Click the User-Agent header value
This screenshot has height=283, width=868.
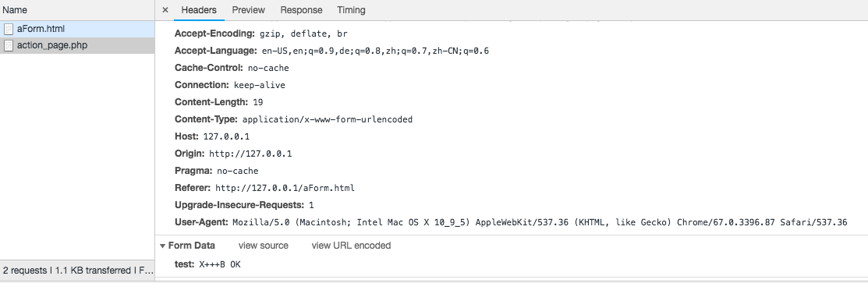pos(540,222)
